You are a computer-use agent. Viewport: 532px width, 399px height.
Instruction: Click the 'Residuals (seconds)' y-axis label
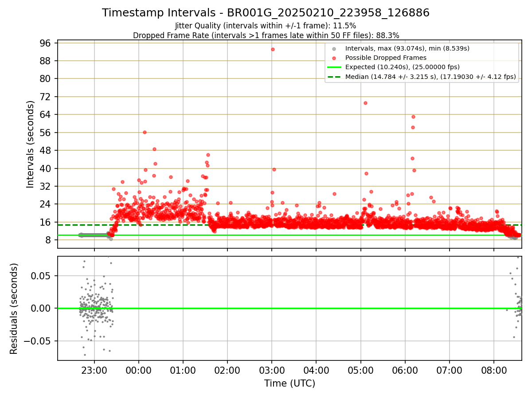[x=14, y=309]
